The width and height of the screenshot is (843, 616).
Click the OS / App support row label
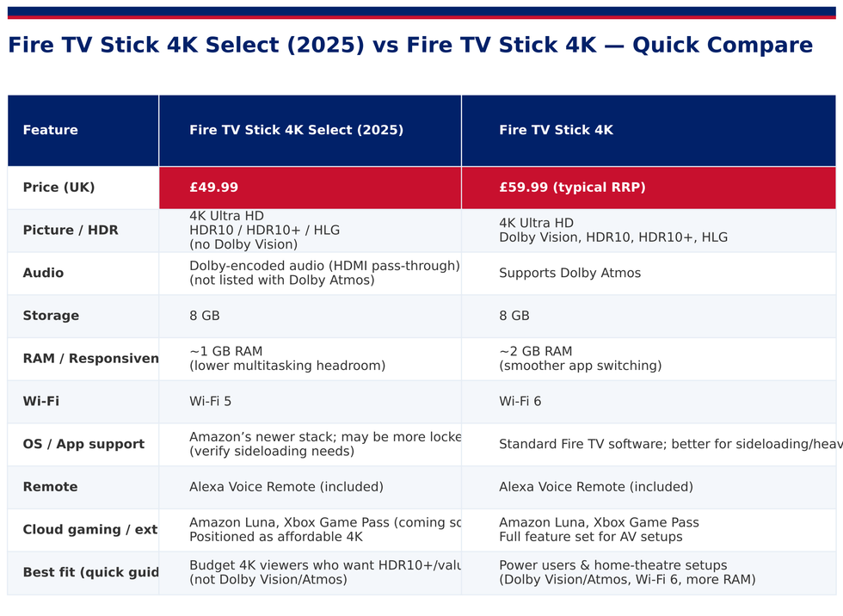pos(83,444)
